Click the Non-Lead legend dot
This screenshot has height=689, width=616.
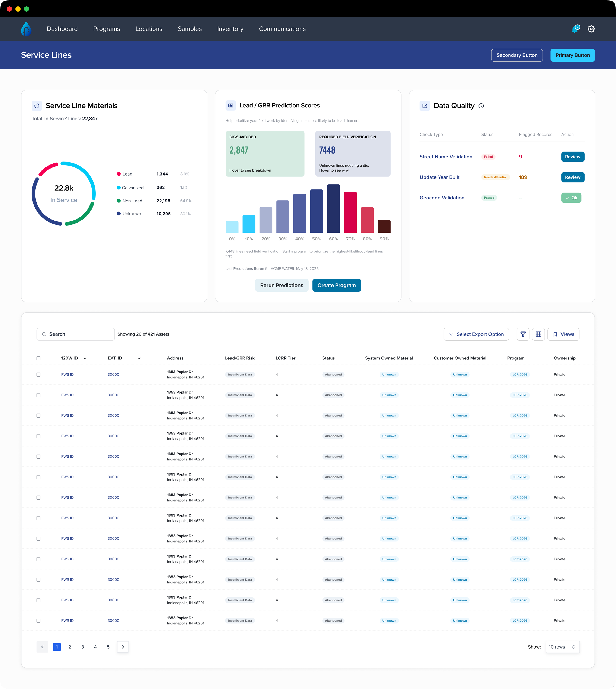click(x=119, y=201)
